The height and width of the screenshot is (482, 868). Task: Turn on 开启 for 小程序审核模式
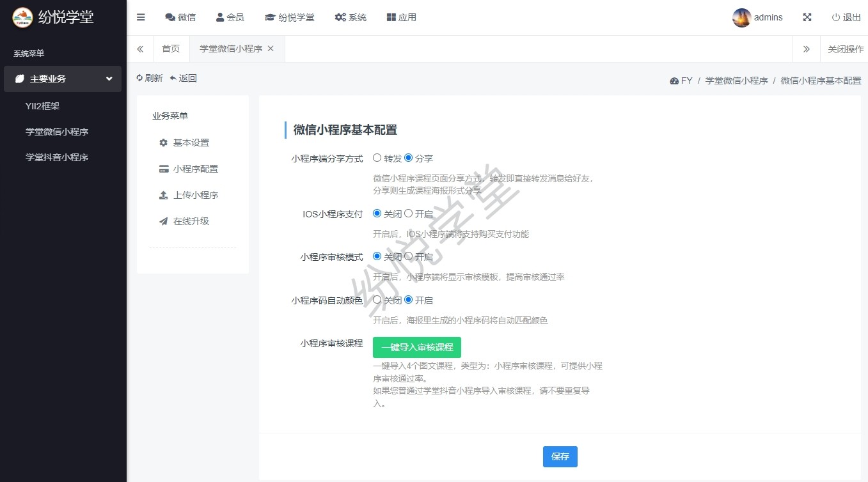[x=409, y=256]
